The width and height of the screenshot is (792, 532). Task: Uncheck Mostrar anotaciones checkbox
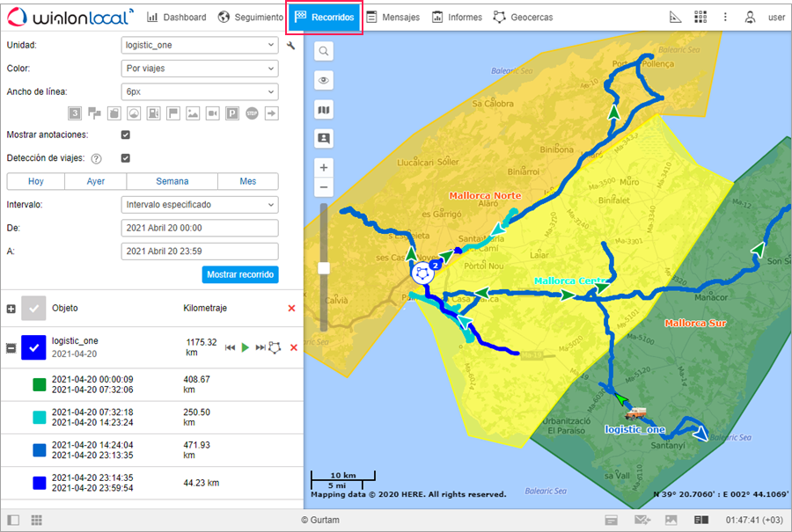126,135
